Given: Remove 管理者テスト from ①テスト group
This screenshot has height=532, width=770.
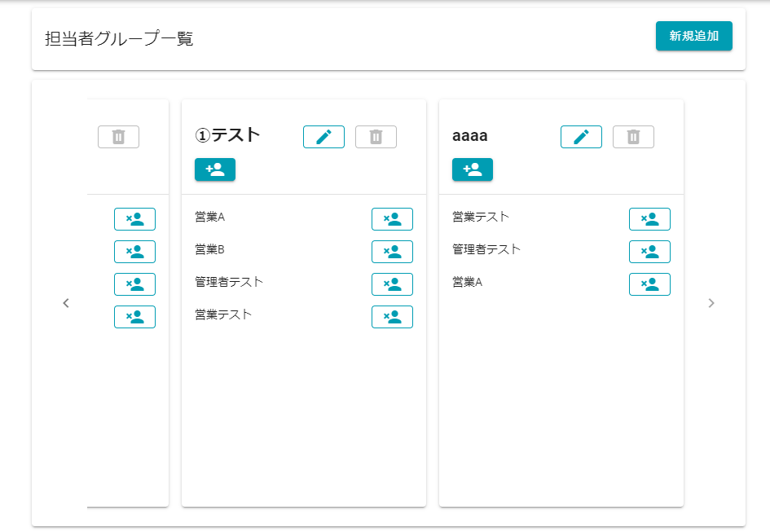Looking at the screenshot, I should click(392, 284).
